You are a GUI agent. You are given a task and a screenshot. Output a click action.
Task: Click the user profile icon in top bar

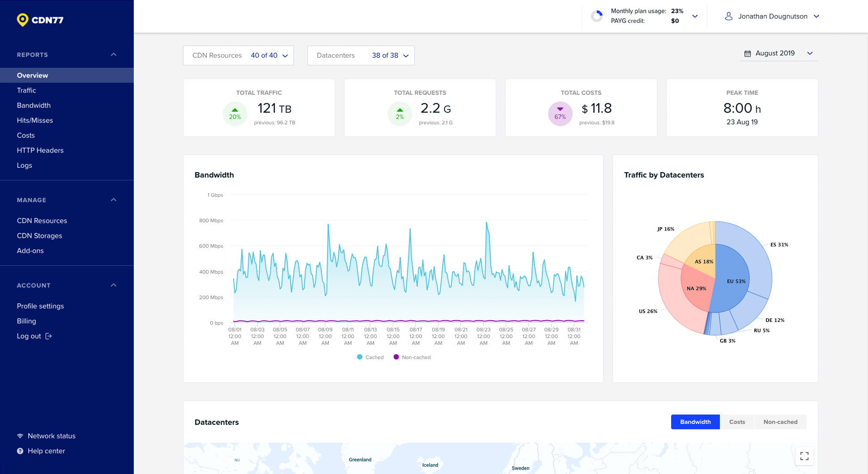(729, 16)
